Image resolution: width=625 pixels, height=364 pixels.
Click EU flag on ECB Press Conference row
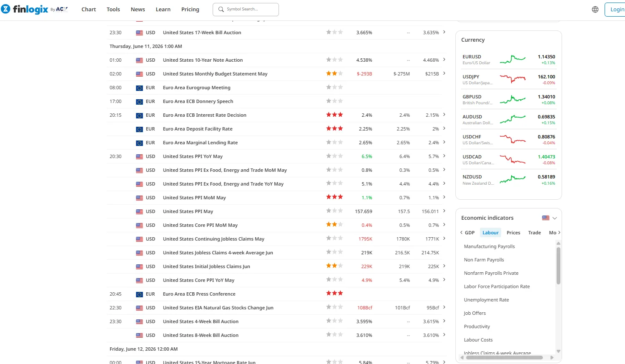pyautogui.click(x=139, y=294)
